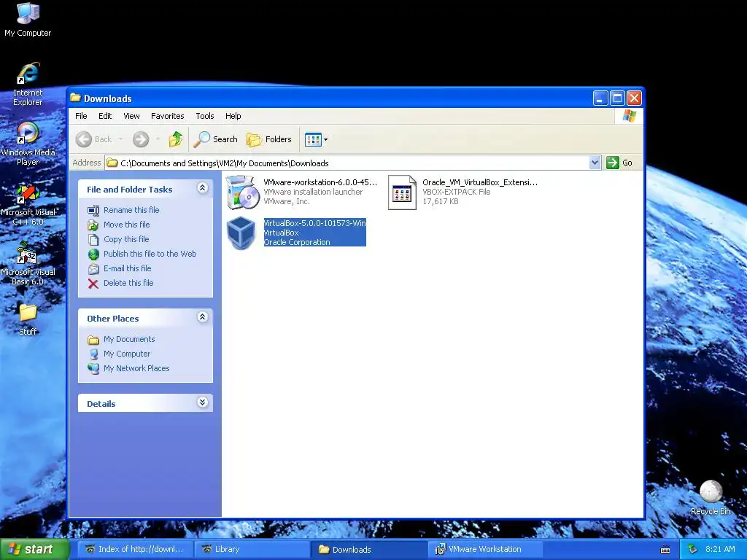Click the Rename this file icon
Viewport: 747px width, 560px height.
(93, 211)
